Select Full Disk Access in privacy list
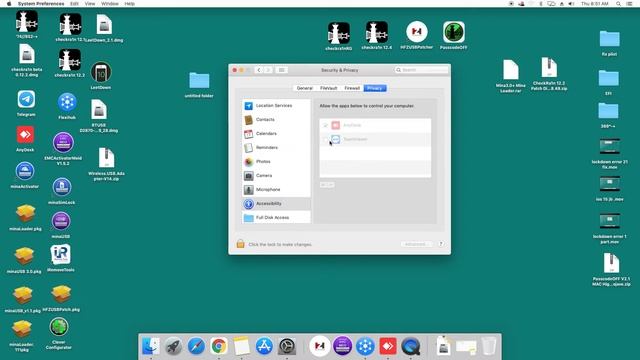The image size is (640, 360). pos(276,218)
